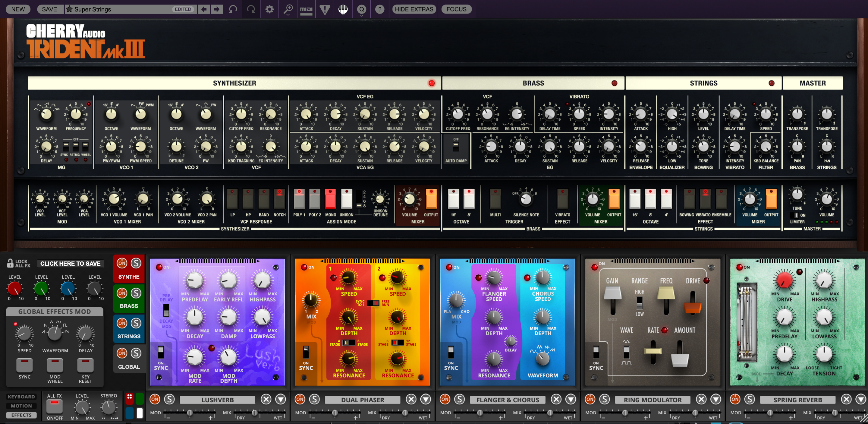Go to the next preset arrow

217,9
